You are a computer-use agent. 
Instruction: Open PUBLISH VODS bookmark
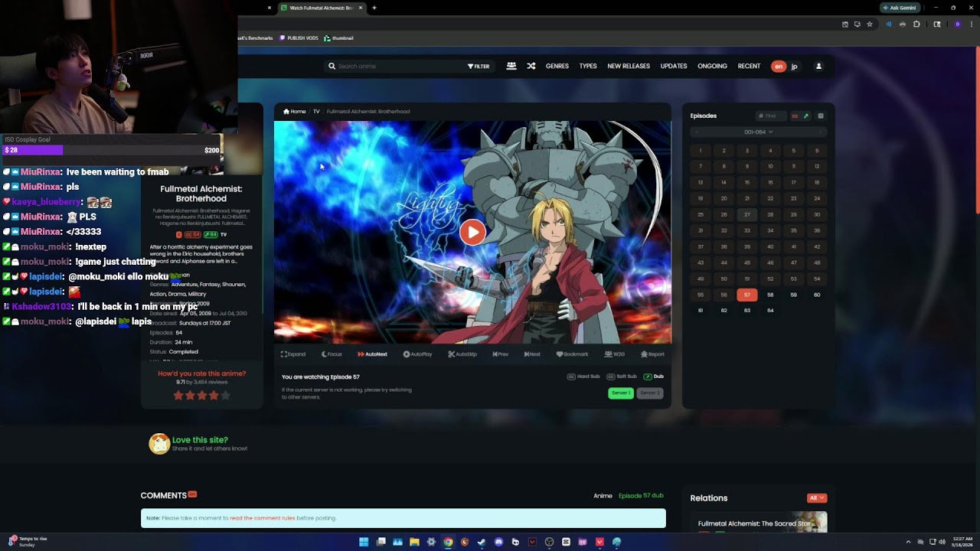299,38
